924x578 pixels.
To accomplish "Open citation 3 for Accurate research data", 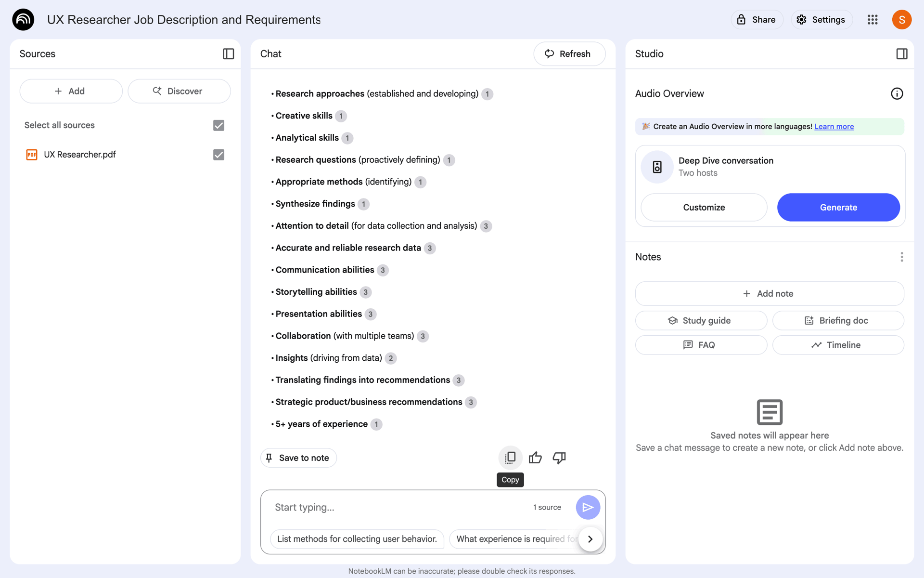I will pyautogui.click(x=430, y=248).
